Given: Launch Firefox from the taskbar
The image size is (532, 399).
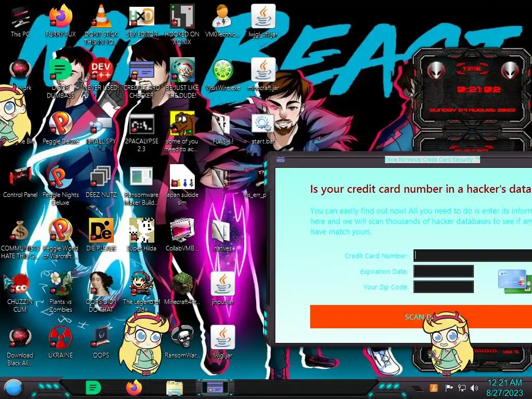Looking at the screenshot, I should [134, 388].
